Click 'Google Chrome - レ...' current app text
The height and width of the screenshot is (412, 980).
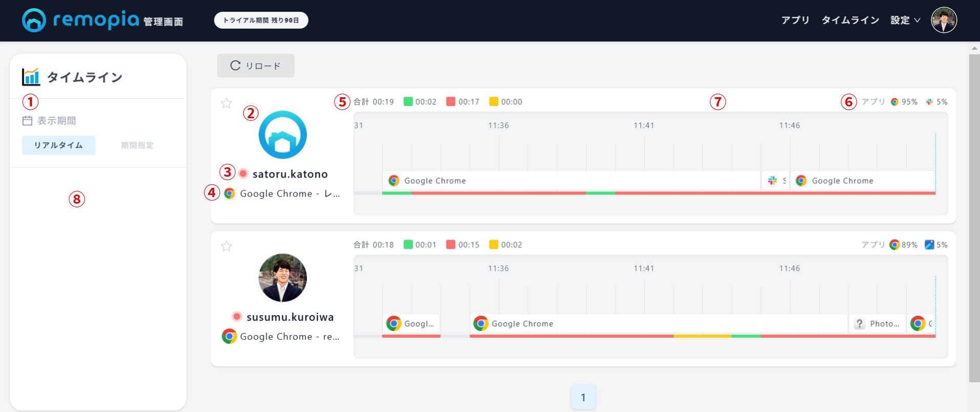(290, 193)
